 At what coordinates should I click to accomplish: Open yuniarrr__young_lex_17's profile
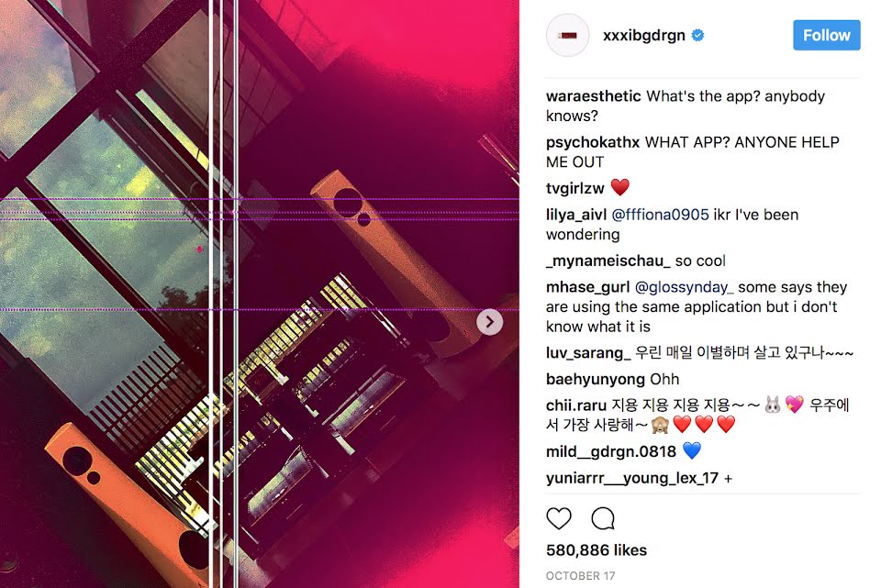632,478
